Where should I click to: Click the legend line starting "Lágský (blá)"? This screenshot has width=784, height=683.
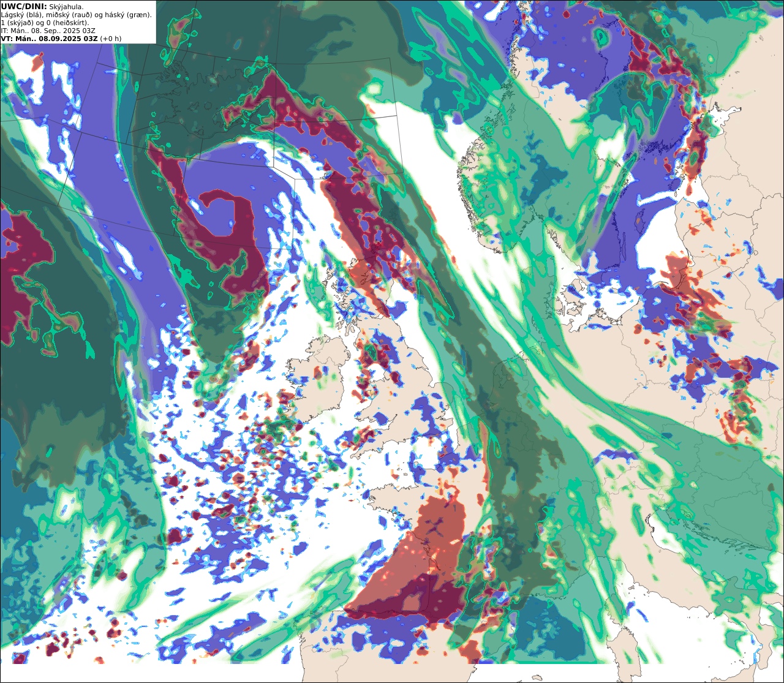pyautogui.click(x=77, y=15)
